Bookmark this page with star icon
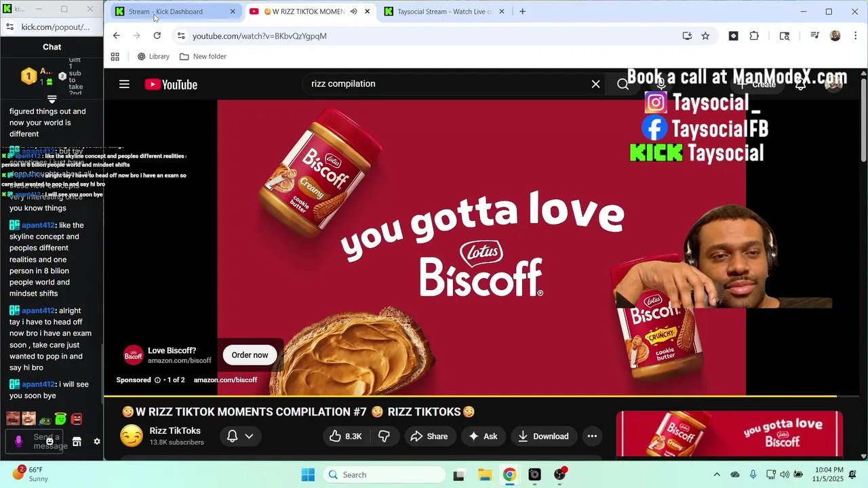This screenshot has width=868, height=488. click(x=705, y=36)
